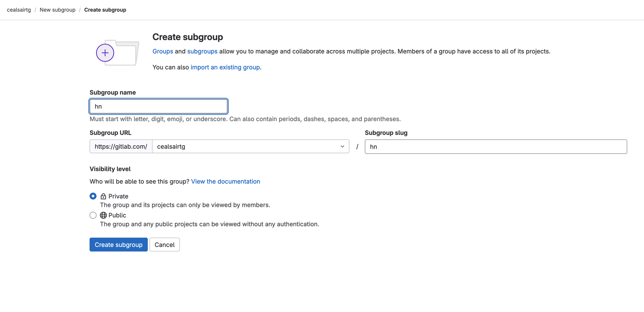Follow the subgroups link in the description
644x312 pixels.
pyautogui.click(x=202, y=52)
